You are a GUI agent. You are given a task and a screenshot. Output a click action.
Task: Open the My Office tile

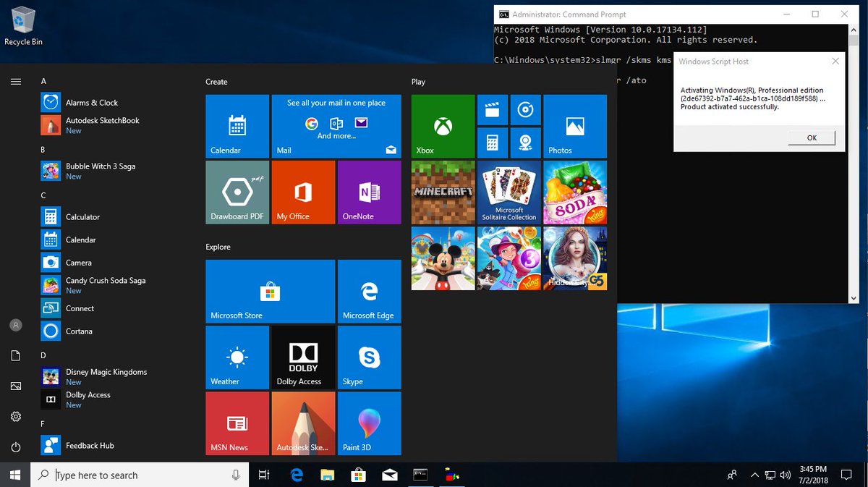(x=303, y=192)
